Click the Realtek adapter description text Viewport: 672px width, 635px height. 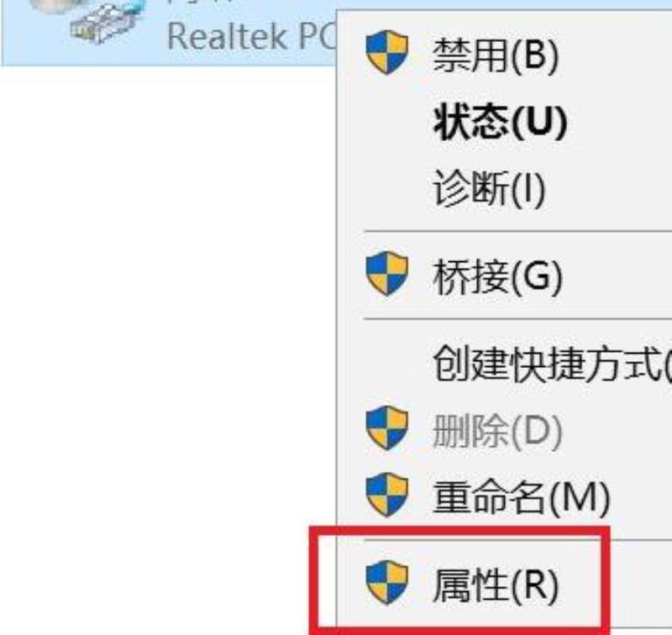tap(251, 36)
